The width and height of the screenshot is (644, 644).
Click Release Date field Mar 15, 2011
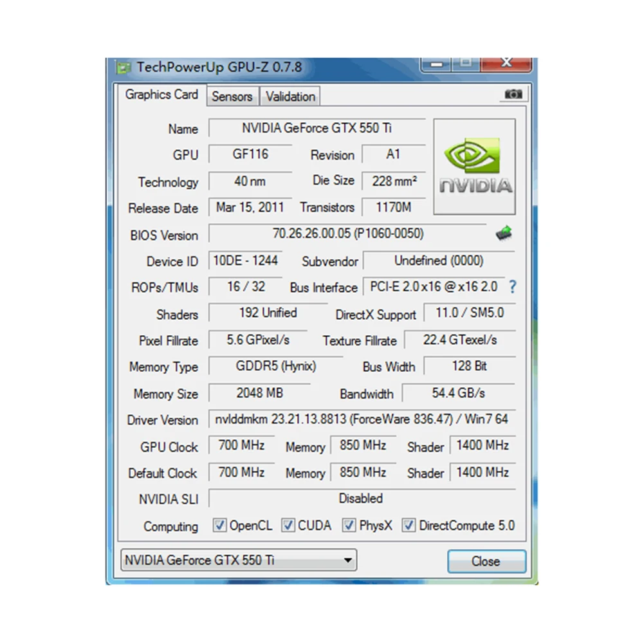point(250,207)
